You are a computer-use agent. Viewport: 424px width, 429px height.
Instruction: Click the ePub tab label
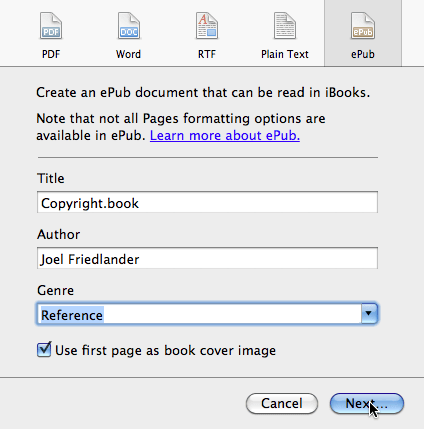(x=363, y=54)
